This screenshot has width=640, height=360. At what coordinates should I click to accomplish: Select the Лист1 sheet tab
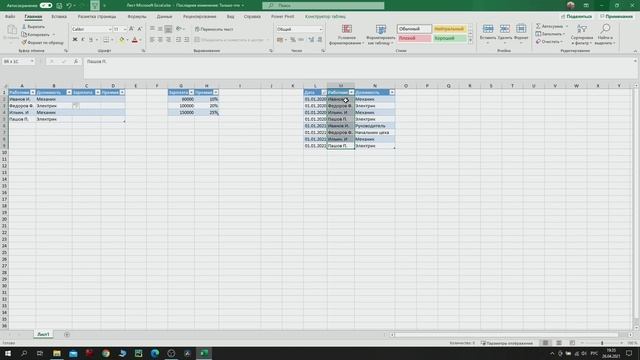(x=43, y=334)
